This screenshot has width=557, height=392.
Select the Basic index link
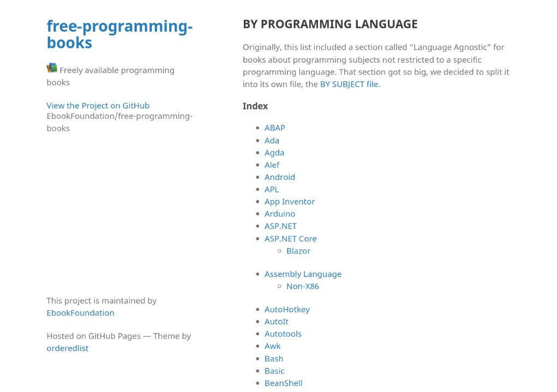tap(274, 371)
